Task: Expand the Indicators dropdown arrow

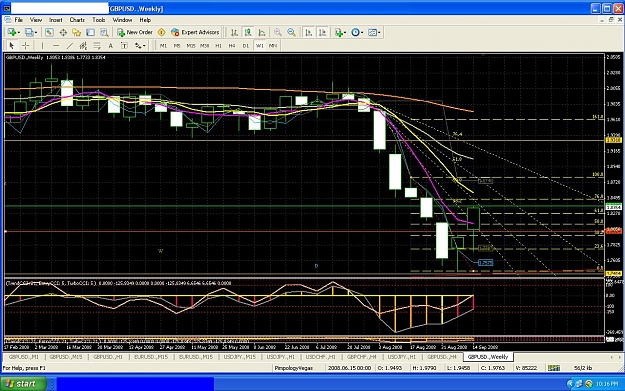Action: pos(346,32)
